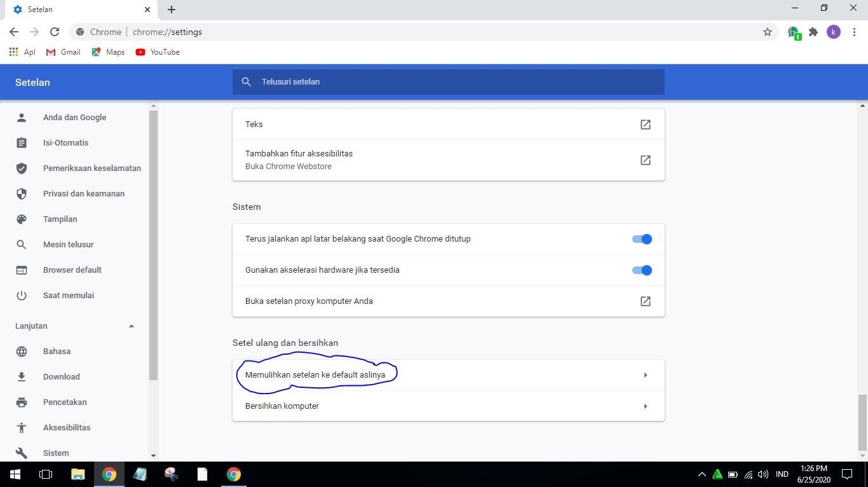Open the notification center icon
Image resolution: width=868 pixels, height=487 pixels.
point(847,474)
